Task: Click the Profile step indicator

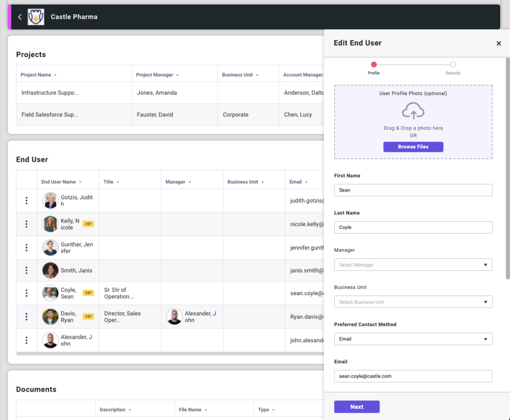Action: (374, 65)
